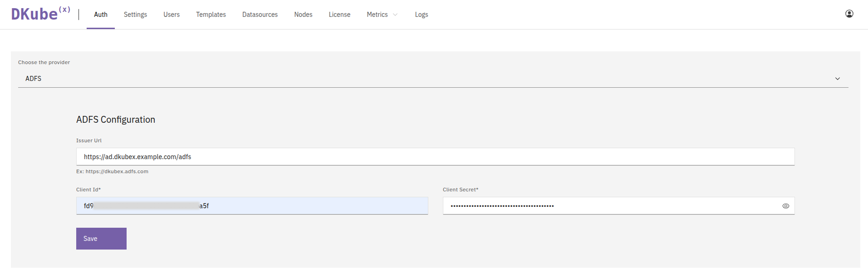Image resolution: width=868 pixels, height=275 pixels.
Task: Open the Settings tab
Action: pyautogui.click(x=135, y=15)
